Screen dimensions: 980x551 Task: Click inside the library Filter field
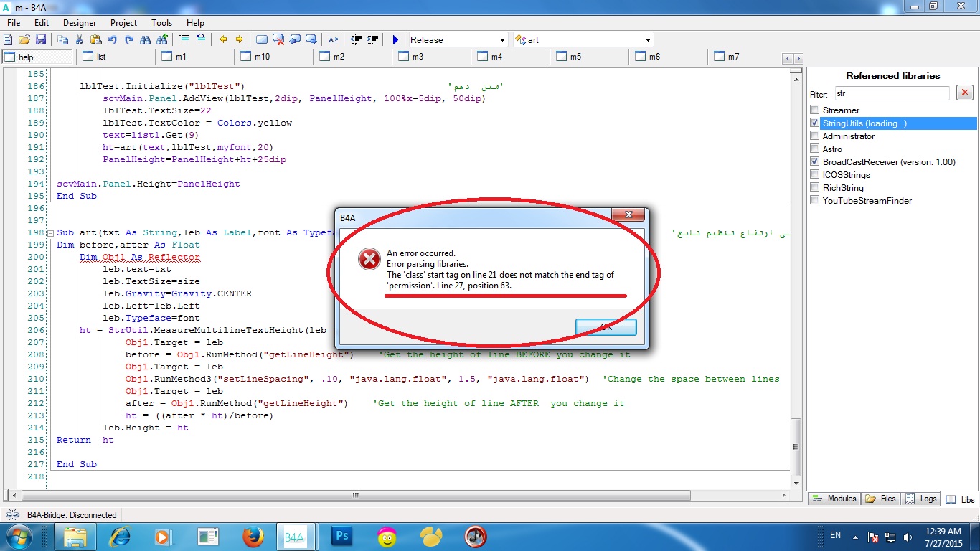[x=891, y=93]
